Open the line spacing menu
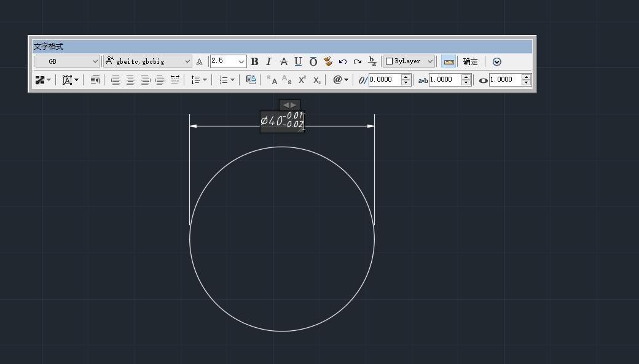This screenshot has height=364, width=639. point(198,80)
